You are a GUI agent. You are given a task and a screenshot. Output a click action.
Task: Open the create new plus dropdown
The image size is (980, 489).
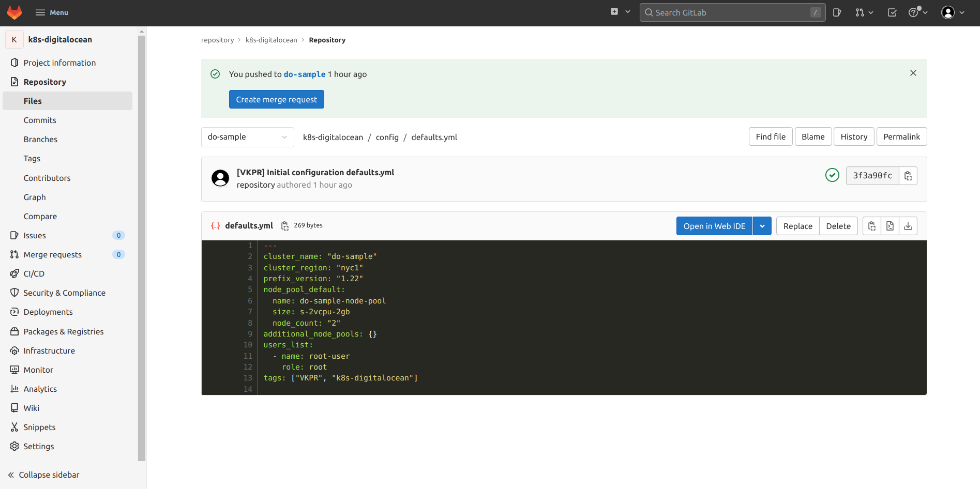pos(620,12)
